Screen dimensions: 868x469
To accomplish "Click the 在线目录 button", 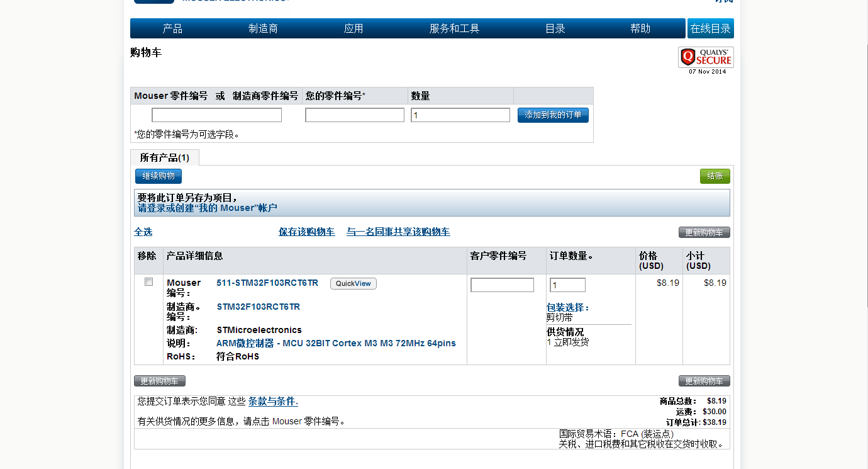I will tap(711, 28).
